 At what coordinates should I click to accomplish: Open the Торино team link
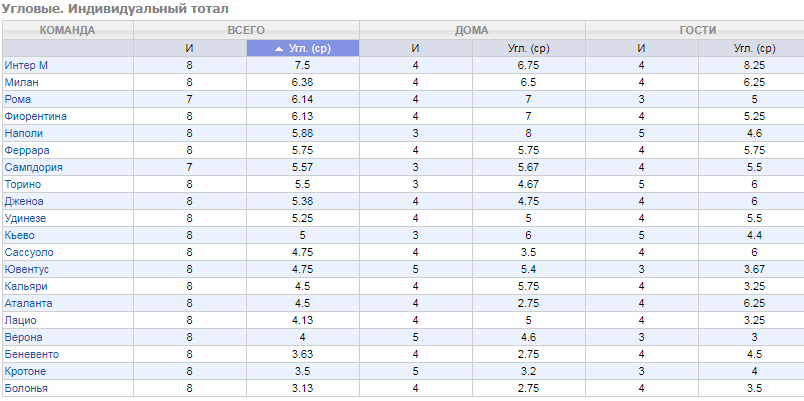[23, 184]
